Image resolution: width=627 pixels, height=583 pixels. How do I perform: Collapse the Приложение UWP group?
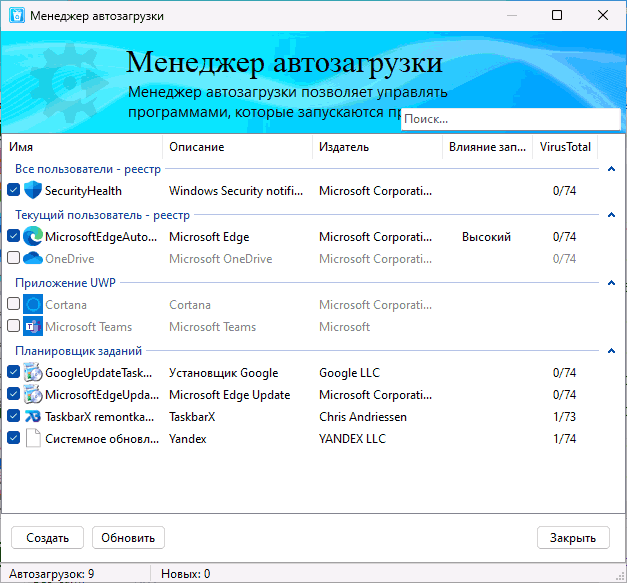[611, 283]
